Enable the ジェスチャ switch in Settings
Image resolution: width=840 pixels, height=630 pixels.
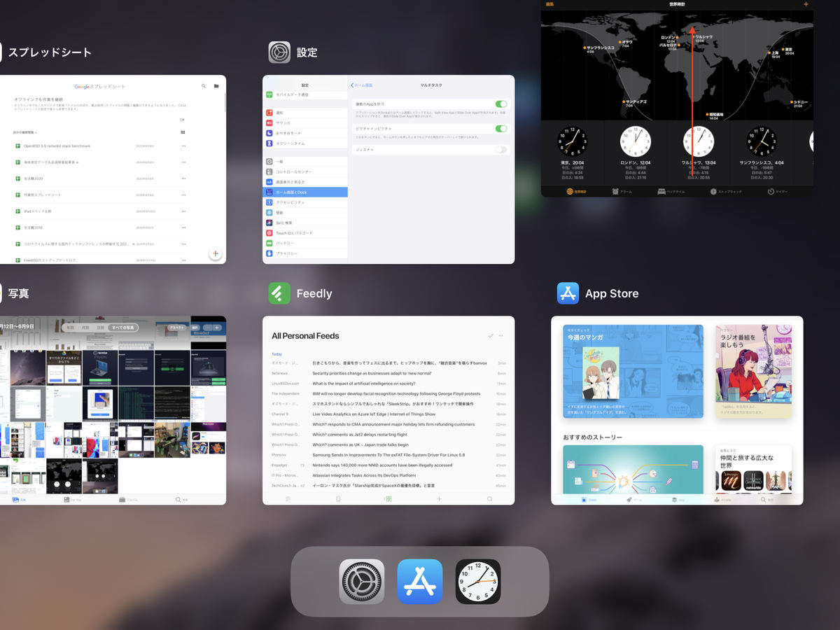click(x=501, y=149)
